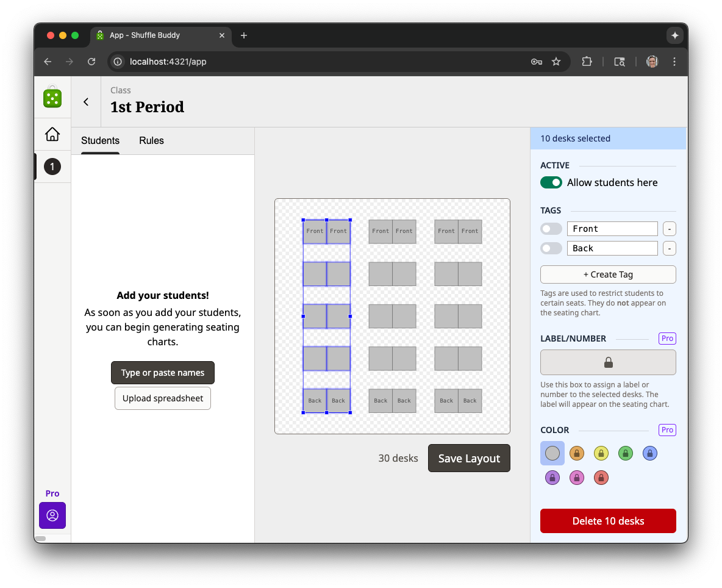Toggle the Back tag switch
Viewport: 722px width, 588px height.
551,248
